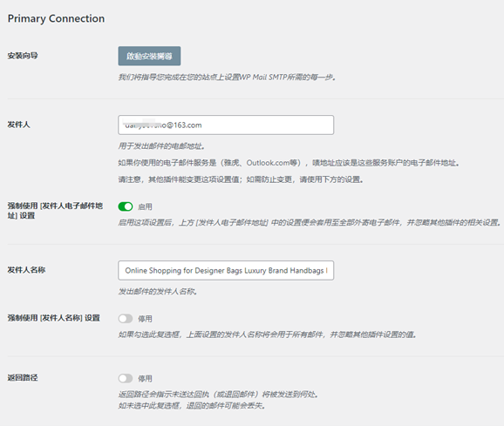Click the 返回路径 row label
Image resolution: width=504 pixels, height=426 pixels.
tap(23, 378)
